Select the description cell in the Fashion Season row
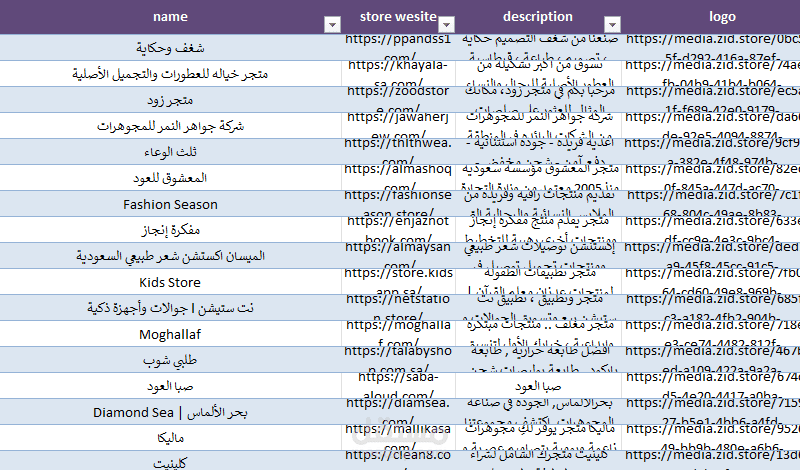The width and height of the screenshot is (800, 470). (x=538, y=204)
